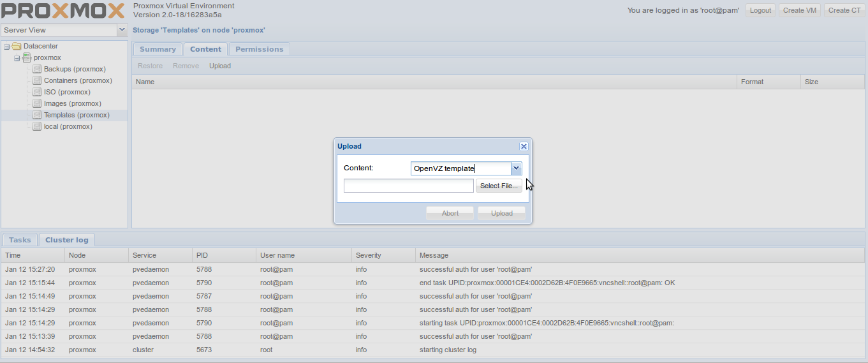The width and height of the screenshot is (868, 363).
Task: Collapse the Datacenter tree node
Action: (x=6, y=46)
